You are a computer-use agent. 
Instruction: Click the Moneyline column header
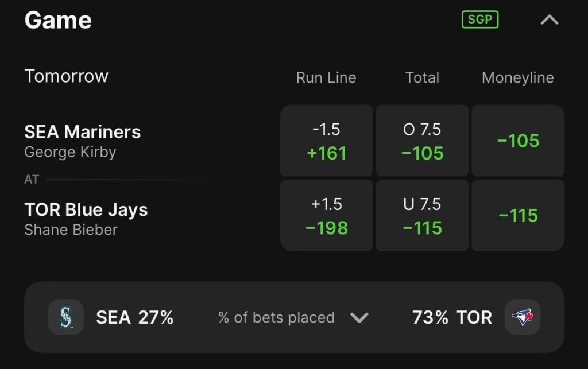pyautogui.click(x=518, y=78)
